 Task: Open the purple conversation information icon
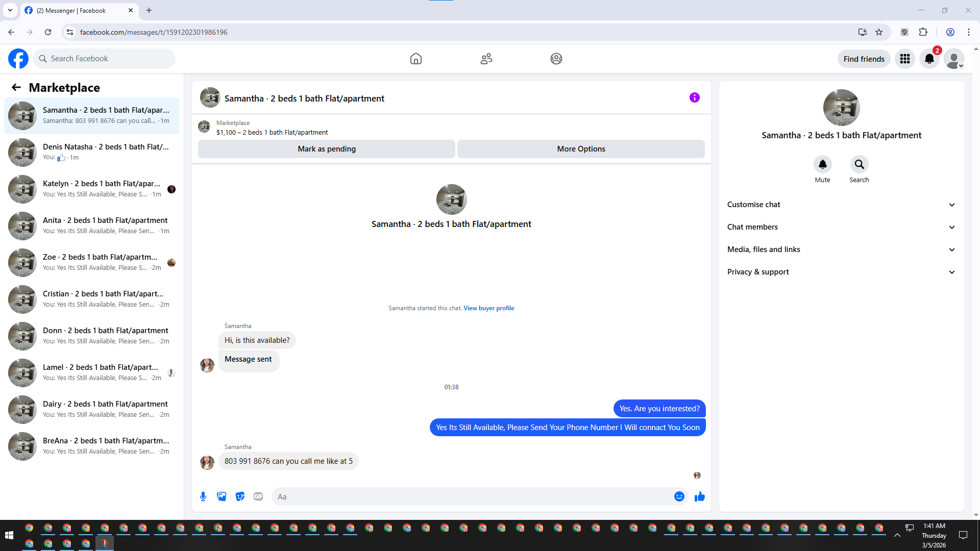click(x=695, y=97)
